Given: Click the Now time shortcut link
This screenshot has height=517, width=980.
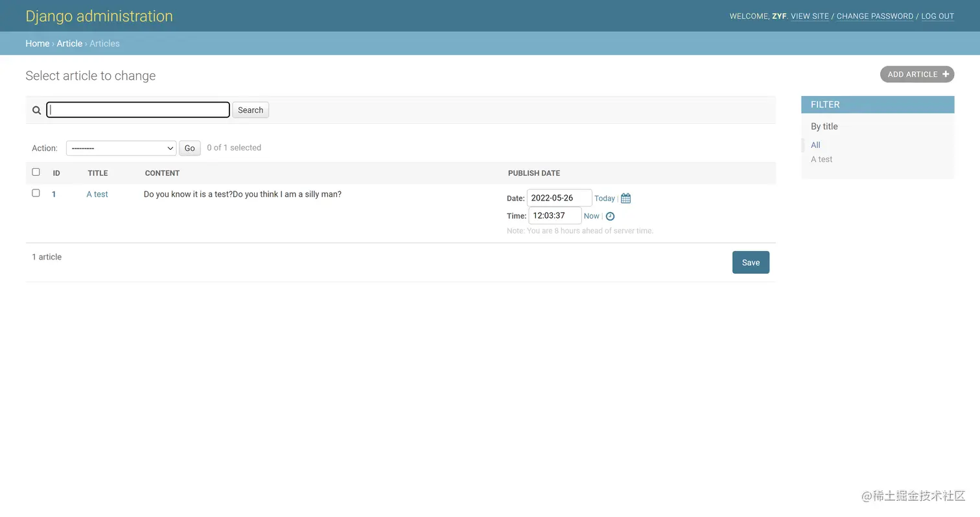Looking at the screenshot, I should click(591, 216).
